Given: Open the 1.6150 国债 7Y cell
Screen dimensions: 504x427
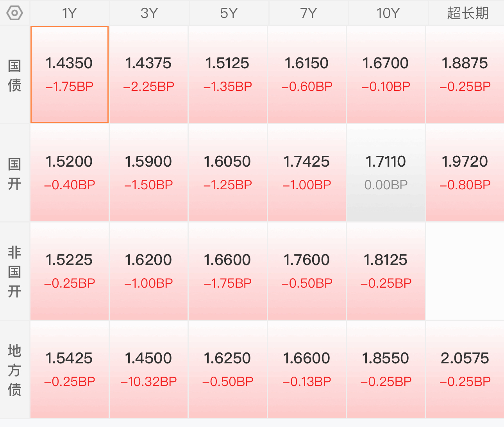Looking at the screenshot, I should point(307,74).
